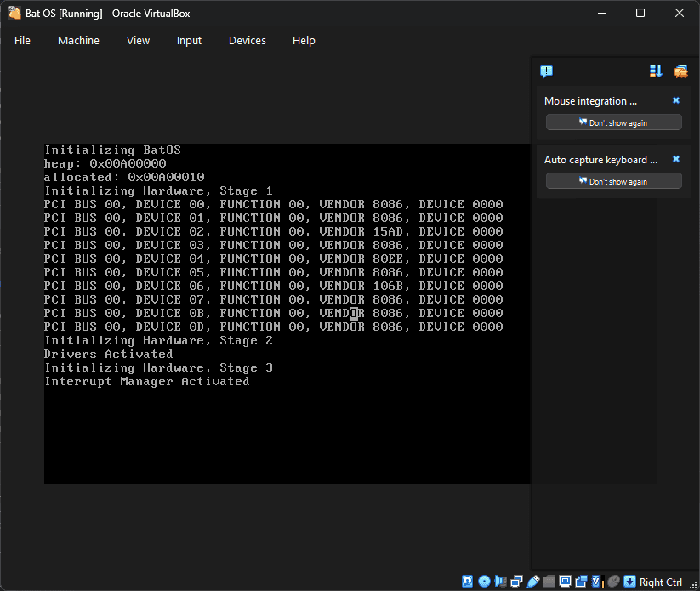
Task: Click the USB devices status icon
Action: pyautogui.click(x=533, y=582)
